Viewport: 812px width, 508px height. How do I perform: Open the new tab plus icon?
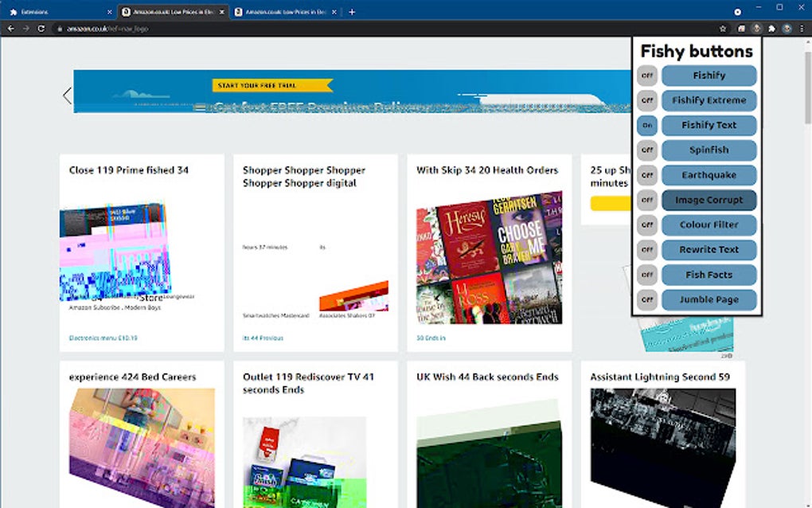[352, 12]
